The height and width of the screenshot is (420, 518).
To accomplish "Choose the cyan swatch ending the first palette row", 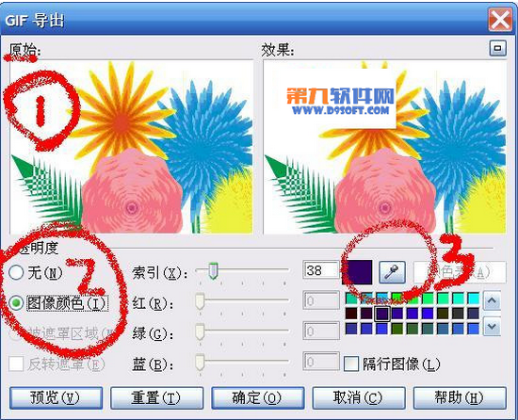I will (x=474, y=299).
